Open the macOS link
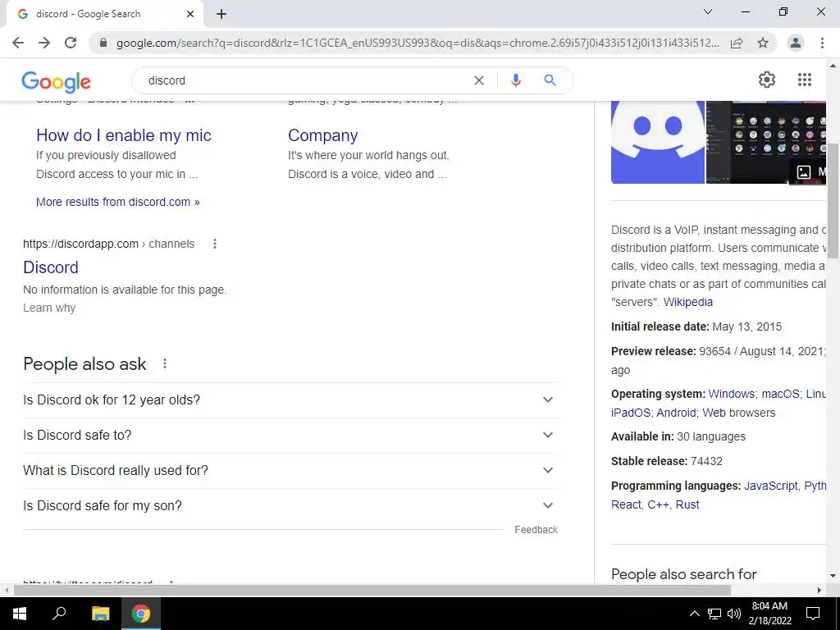Viewport: 840px width, 630px height. (x=781, y=394)
